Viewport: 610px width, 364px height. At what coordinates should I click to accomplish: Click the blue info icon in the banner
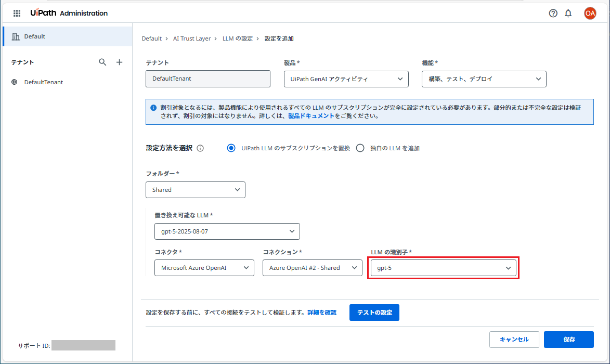153,108
